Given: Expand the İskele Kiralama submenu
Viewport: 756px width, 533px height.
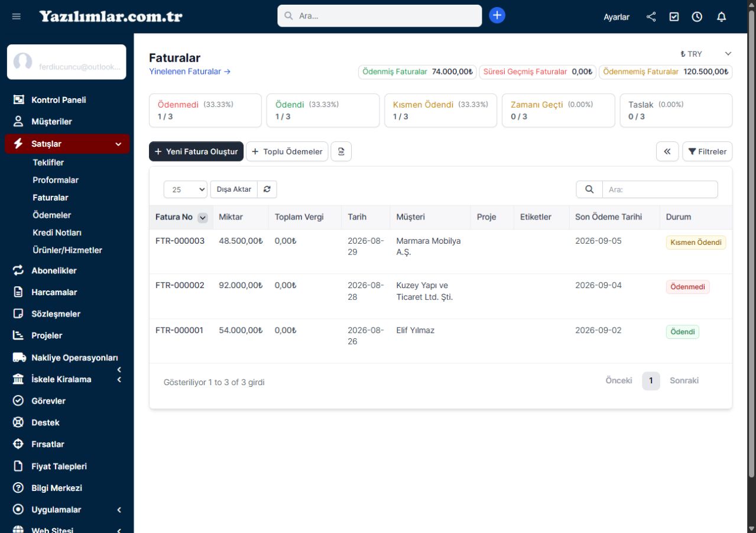Looking at the screenshot, I should [x=119, y=379].
